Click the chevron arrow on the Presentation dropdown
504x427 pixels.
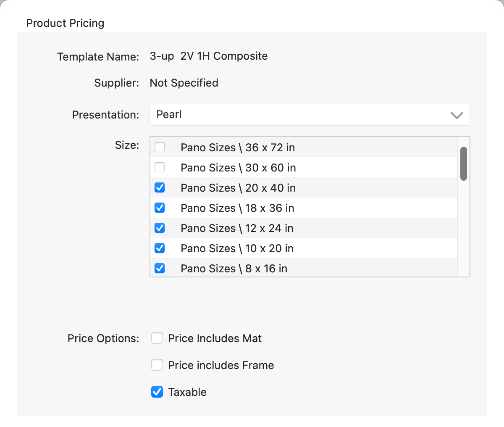click(x=457, y=115)
